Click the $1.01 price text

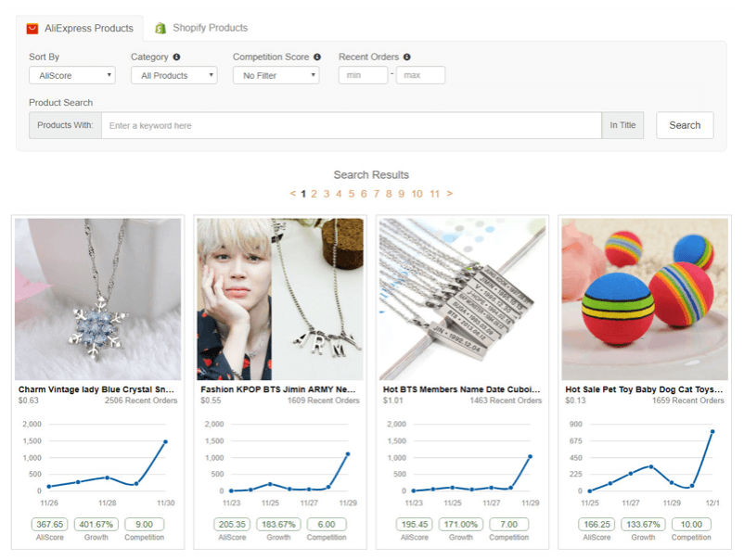tap(393, 401)
